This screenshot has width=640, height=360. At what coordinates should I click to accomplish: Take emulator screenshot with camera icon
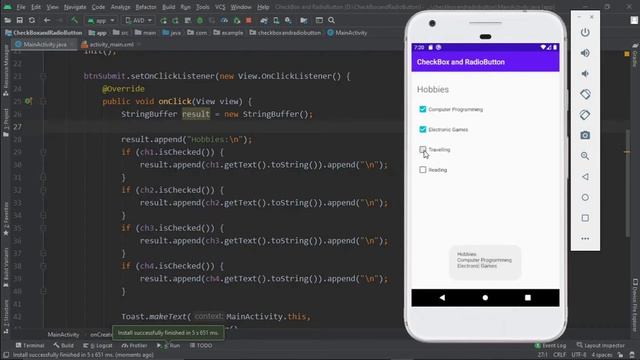point(585,136)
